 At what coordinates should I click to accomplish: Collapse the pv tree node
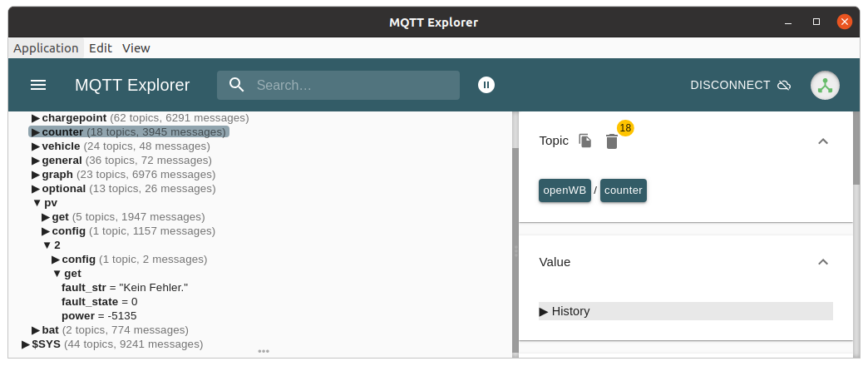[37, 203]
